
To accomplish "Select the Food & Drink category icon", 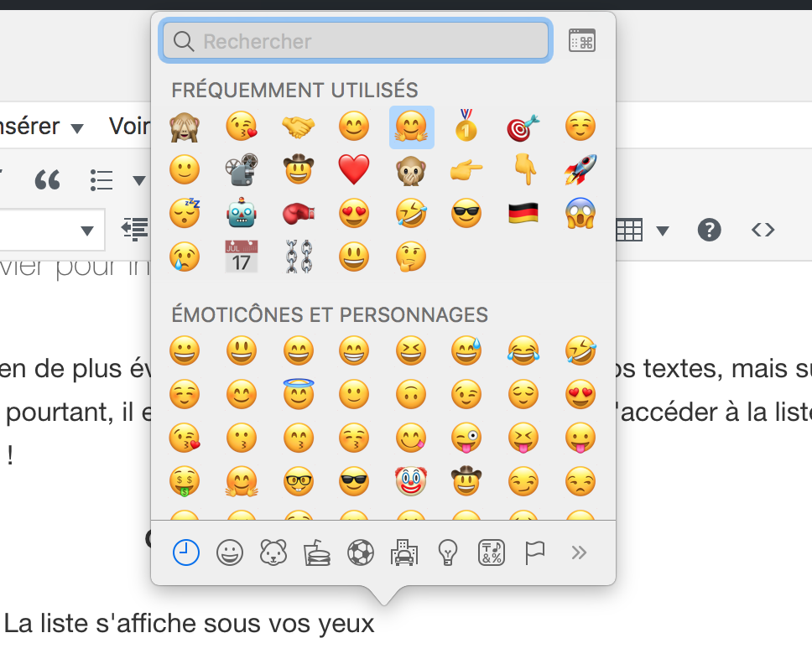I will (x=317, y=552).
